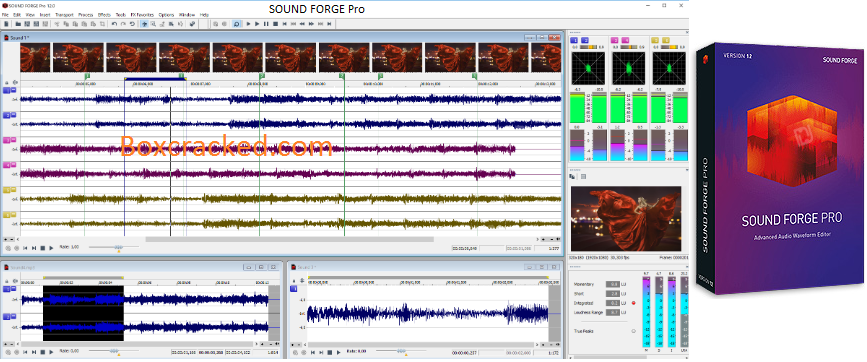This screenshot has height=362, width=867.
Task: Click the Redo arrow icon
Action: (x=123, y=24)
